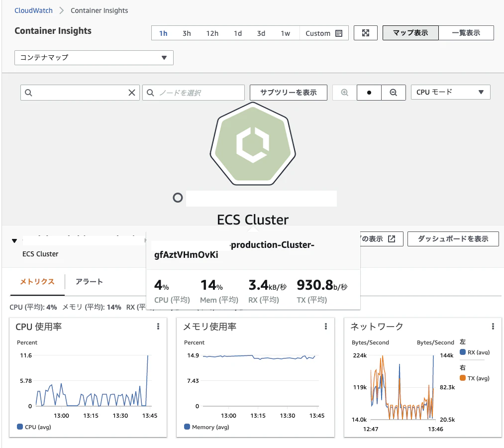The width and height of the screenshot is (504, 448).
Task: Click the external link icon beside の表示
Action: pyautogui.click(x=392, y=238)
